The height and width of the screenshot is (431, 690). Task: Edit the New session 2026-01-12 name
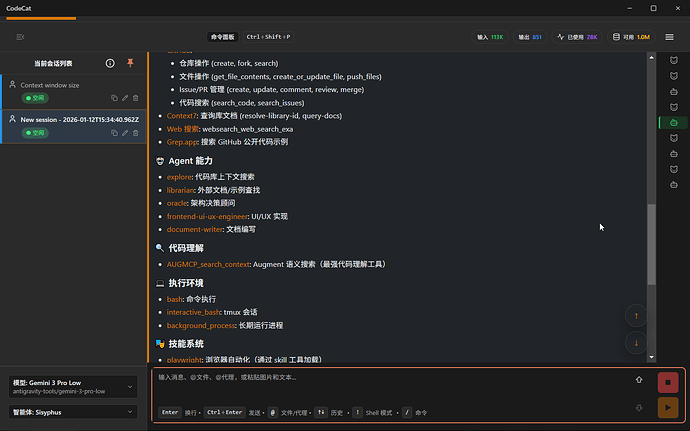pos(125,133)
